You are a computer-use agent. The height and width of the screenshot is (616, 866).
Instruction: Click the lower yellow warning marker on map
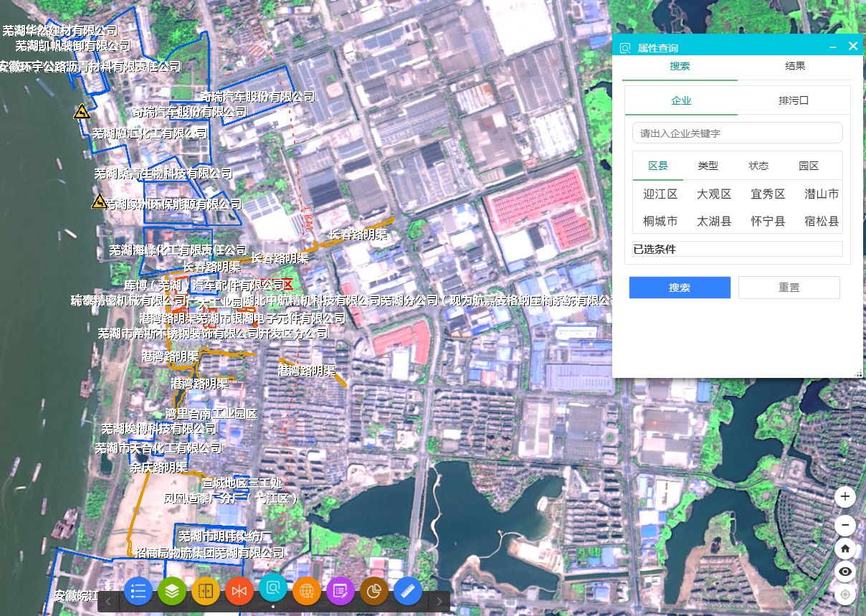pos(99,202)
